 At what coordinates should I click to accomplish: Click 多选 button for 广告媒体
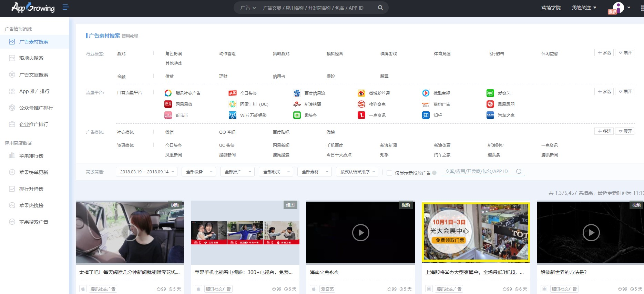tap(604, 131)
